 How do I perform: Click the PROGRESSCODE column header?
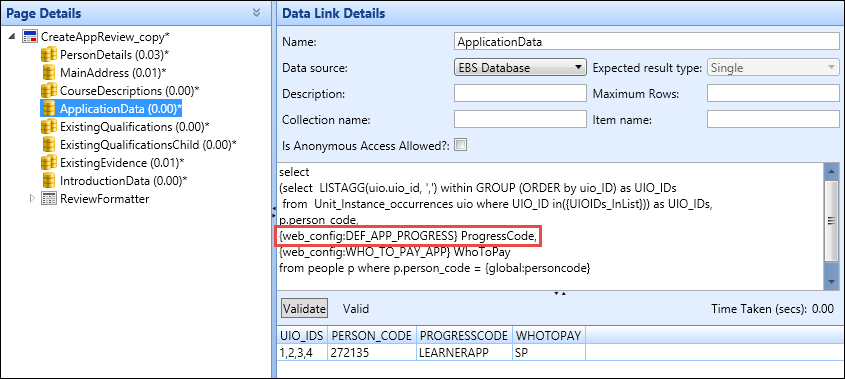[464, 335]
